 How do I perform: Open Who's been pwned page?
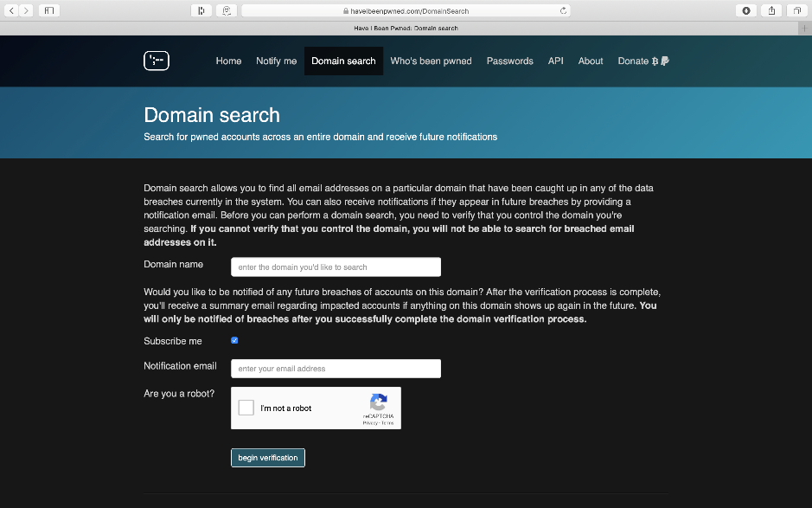(x=431, y=61)
